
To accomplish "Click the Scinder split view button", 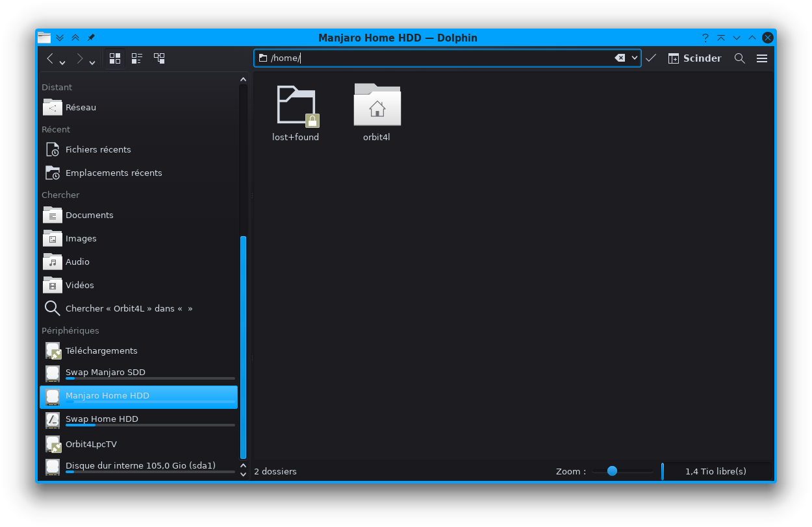I will pyautogui.click(x=694, y=58).
